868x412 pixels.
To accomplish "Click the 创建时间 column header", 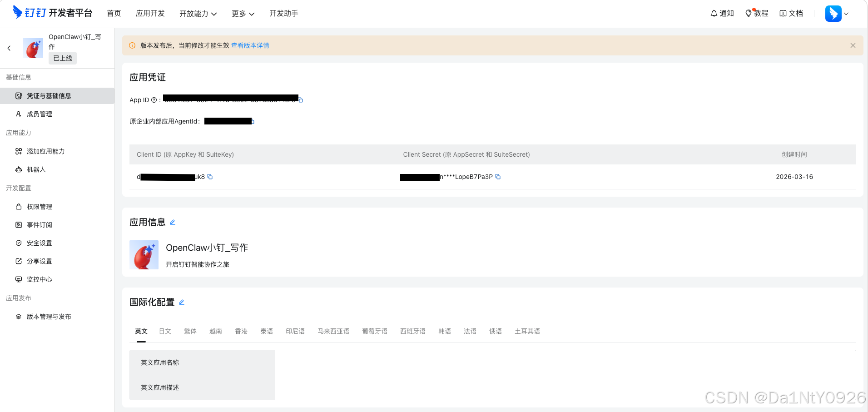I will [794, 154].
